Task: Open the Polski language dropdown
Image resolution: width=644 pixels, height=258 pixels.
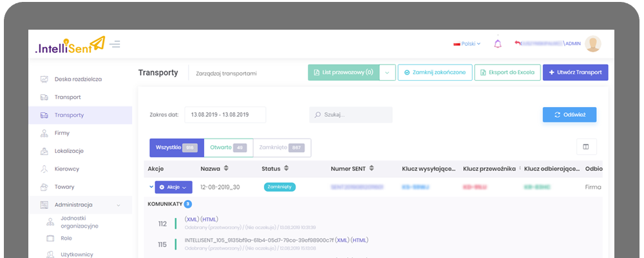Action: (x=468, y=44)
